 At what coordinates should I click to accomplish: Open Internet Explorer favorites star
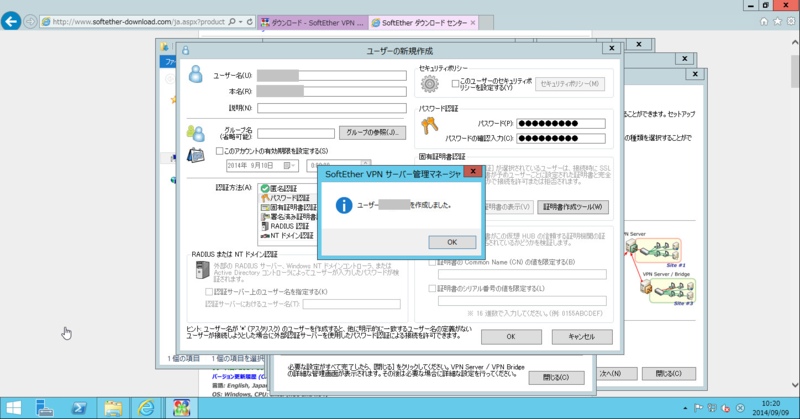[777, 21]
